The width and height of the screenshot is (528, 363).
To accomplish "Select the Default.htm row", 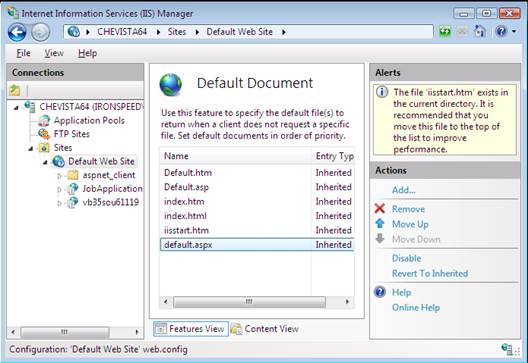I will coord(257,173).
